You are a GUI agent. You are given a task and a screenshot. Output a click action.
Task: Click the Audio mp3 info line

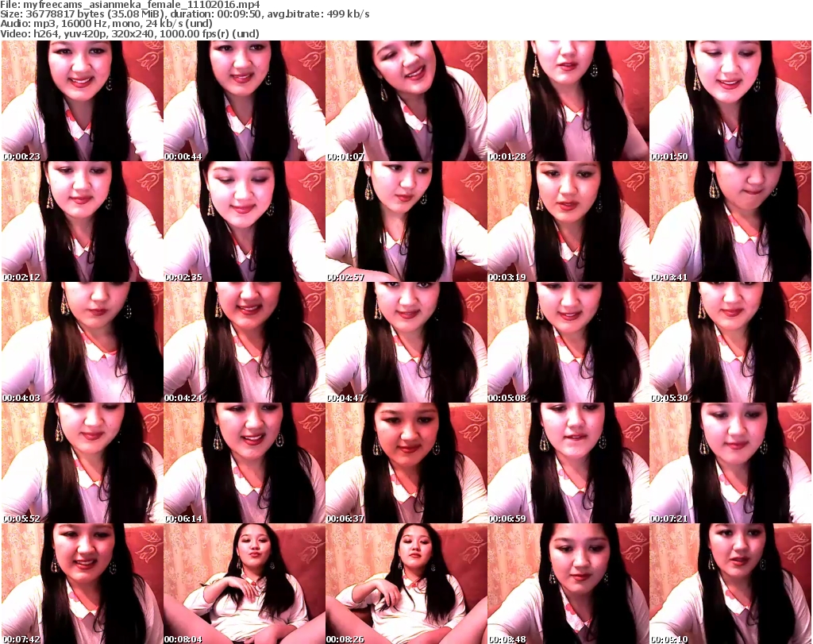click(x=107, y=24)
